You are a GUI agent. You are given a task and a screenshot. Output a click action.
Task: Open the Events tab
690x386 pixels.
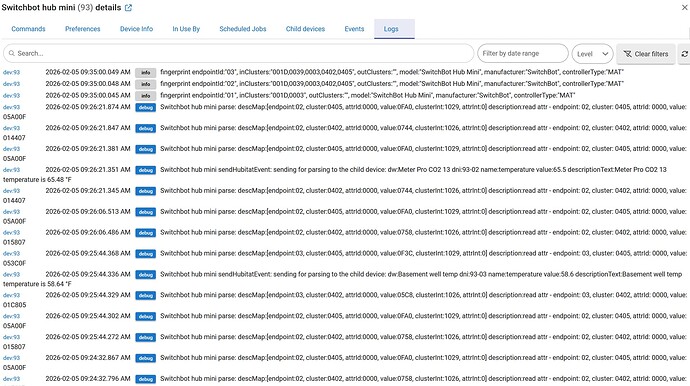coord(354,29)
